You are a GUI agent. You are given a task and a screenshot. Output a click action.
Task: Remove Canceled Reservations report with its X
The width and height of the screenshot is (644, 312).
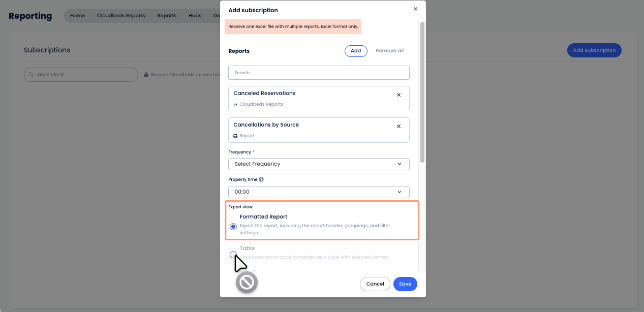[x=398, y=95]
